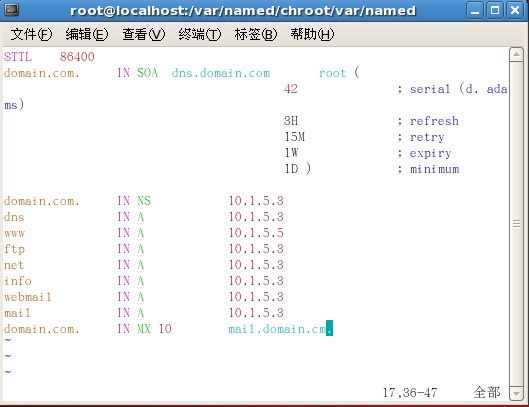Open the 帮助(H) menu
Image resolution: width=529 pixels, height=407 pixels.
point(312,34)
